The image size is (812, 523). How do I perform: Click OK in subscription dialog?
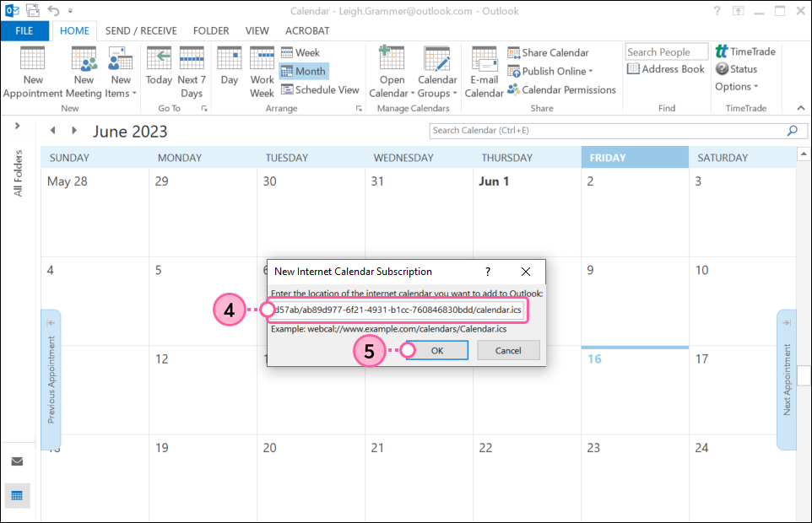[x=437, y=351]
